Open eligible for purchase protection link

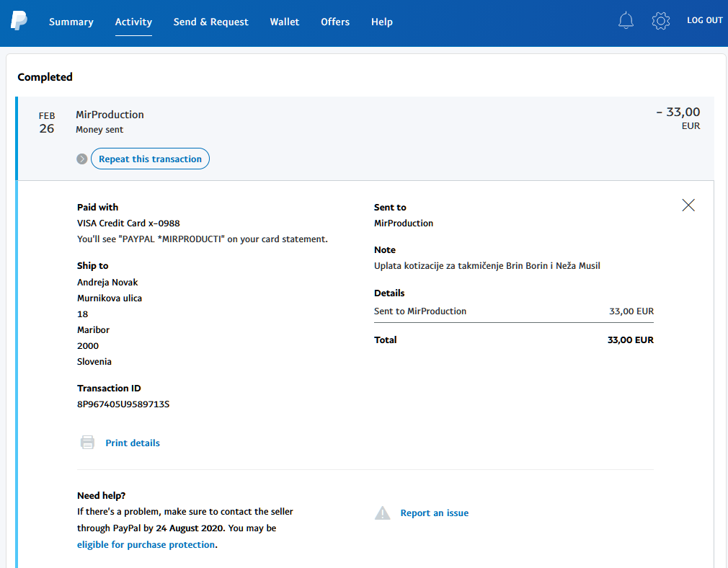(x=146, y=545)
